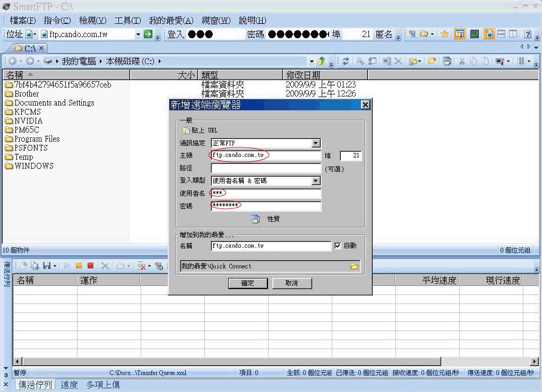Click the folder browse icon in Quick Connect field
Viewport: 542px width, 392px height.
click(354, 266)
